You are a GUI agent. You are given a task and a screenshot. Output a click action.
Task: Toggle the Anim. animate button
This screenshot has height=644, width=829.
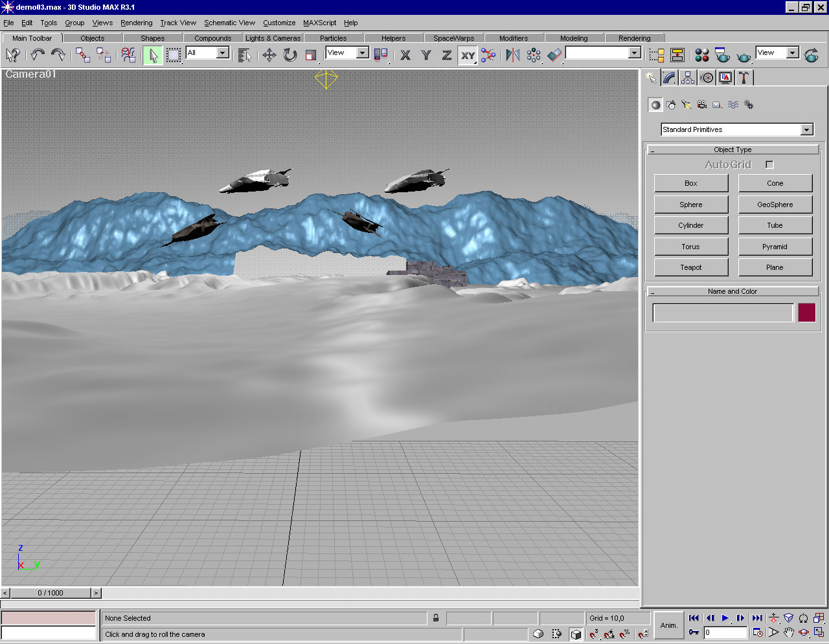[x=668, y=625]
